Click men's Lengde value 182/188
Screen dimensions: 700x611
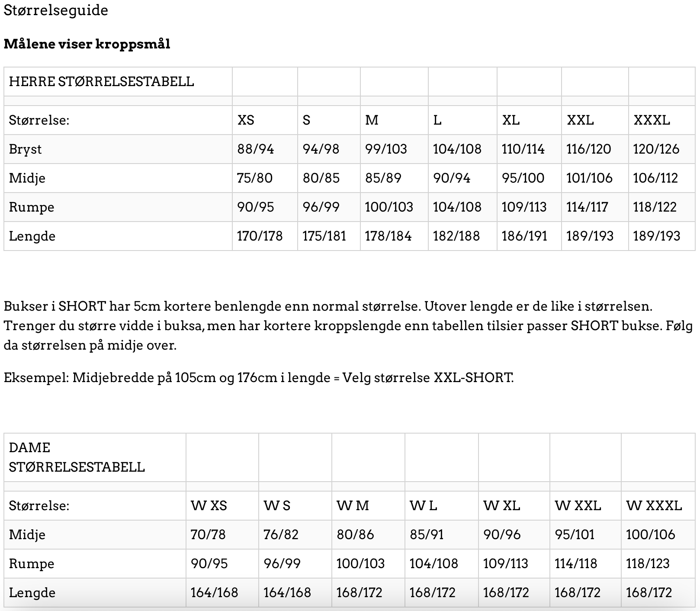click(456, 236)
